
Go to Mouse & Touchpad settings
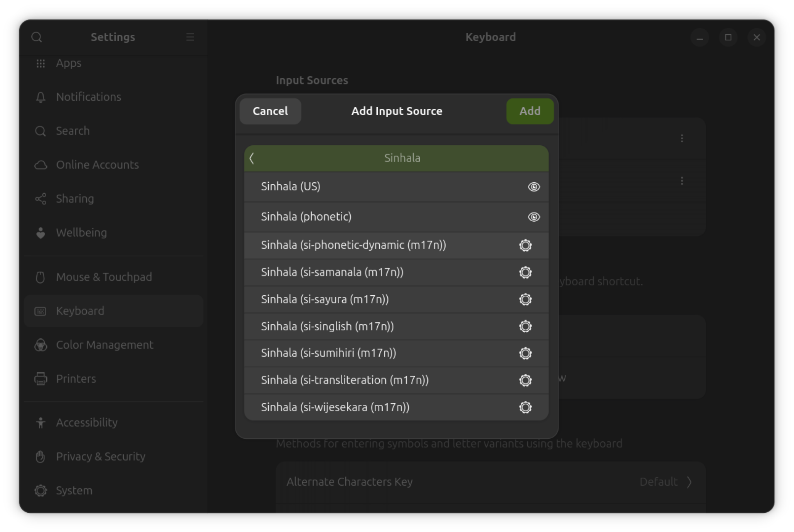pos(113,277)
